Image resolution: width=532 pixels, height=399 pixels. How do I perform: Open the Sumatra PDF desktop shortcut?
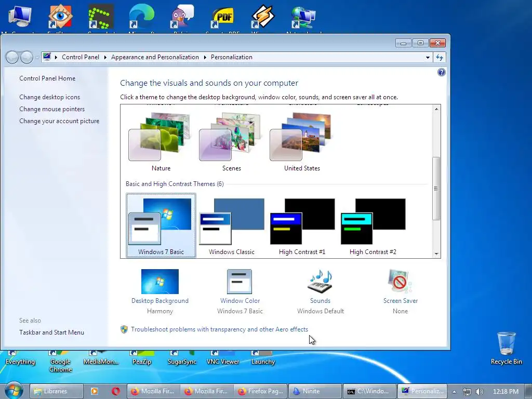coord(222,17)
